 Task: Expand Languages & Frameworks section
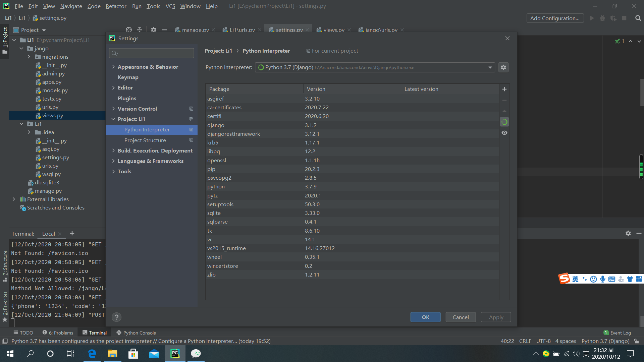point(113,161)
